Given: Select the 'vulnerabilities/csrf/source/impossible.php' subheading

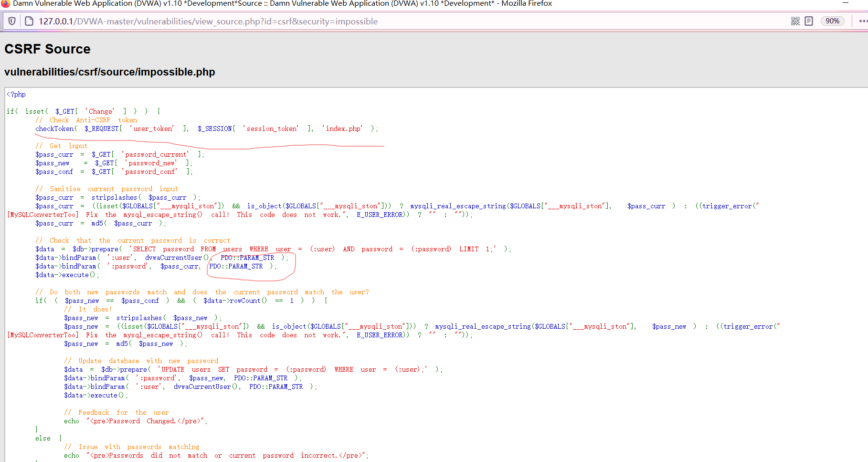Looking at the screenshot, I should (110, 72).
